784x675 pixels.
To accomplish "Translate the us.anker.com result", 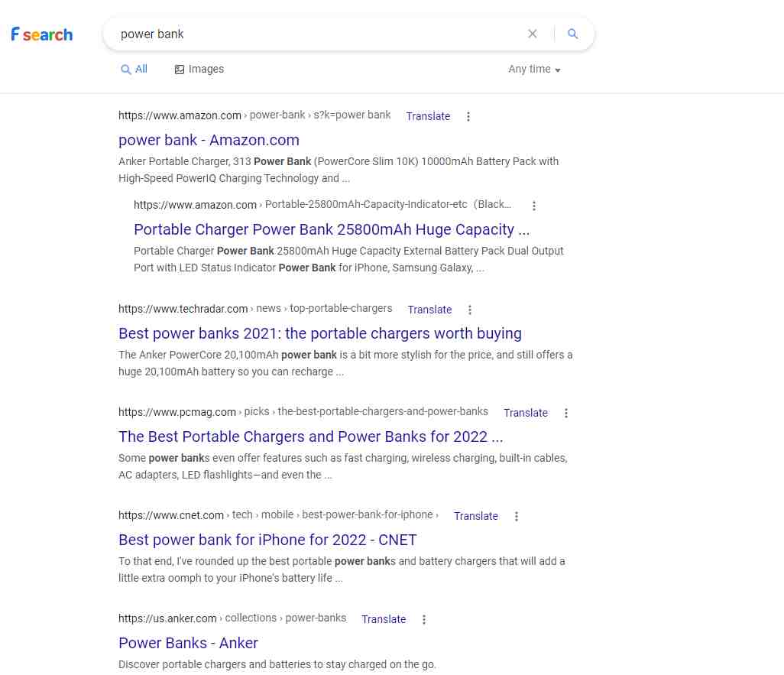I will [384, 619].
